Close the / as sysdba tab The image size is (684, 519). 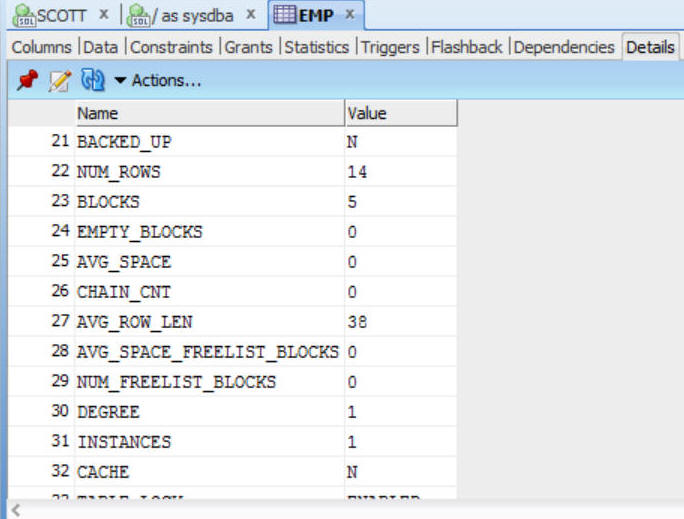click(251, 15)
